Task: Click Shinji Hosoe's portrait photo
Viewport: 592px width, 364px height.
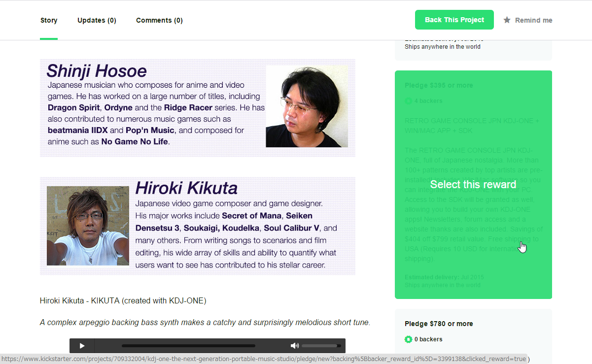Action: click(x=307, y=106)
